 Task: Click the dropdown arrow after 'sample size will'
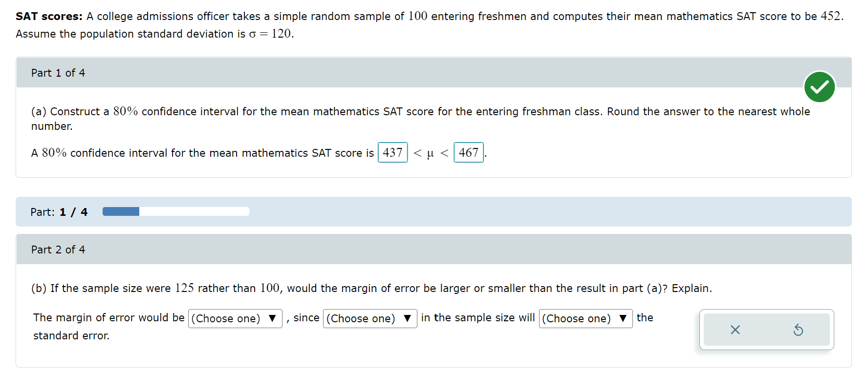623,318
